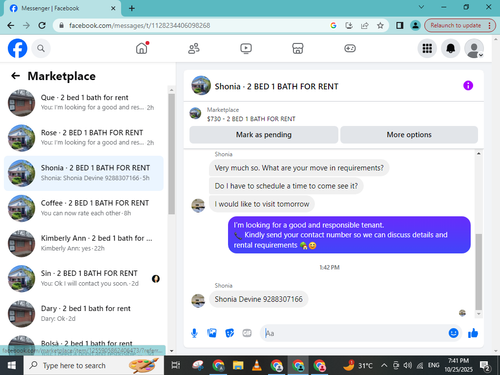Click the purple 'responsible tenant' message bubble
This screenshot has width=500, height=375.
(349, 235)
